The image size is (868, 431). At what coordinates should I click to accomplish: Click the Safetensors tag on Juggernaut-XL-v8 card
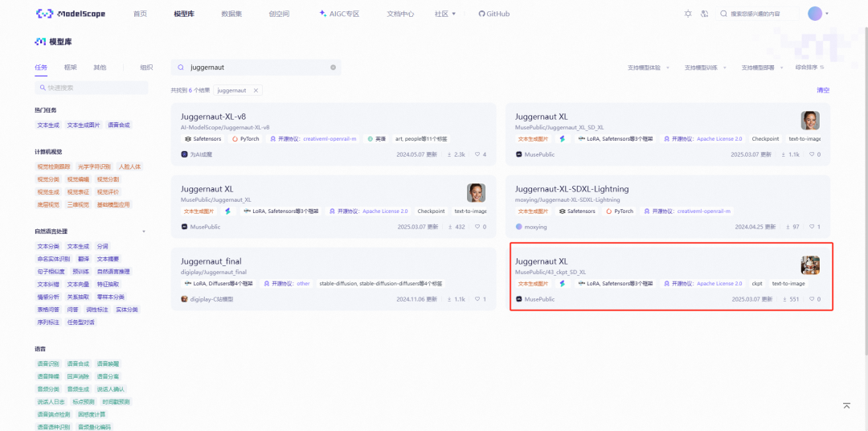202,139
